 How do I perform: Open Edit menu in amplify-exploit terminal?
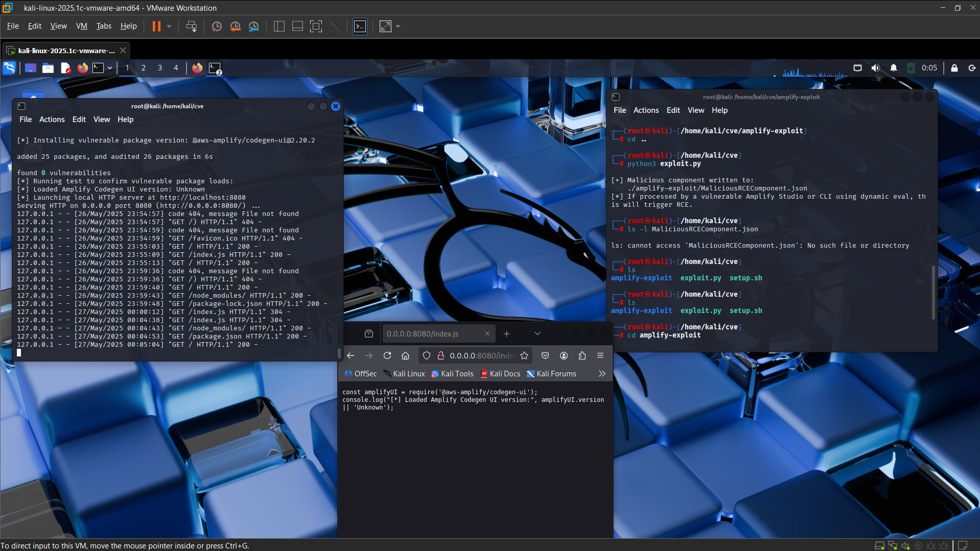(x=673, y=110)
